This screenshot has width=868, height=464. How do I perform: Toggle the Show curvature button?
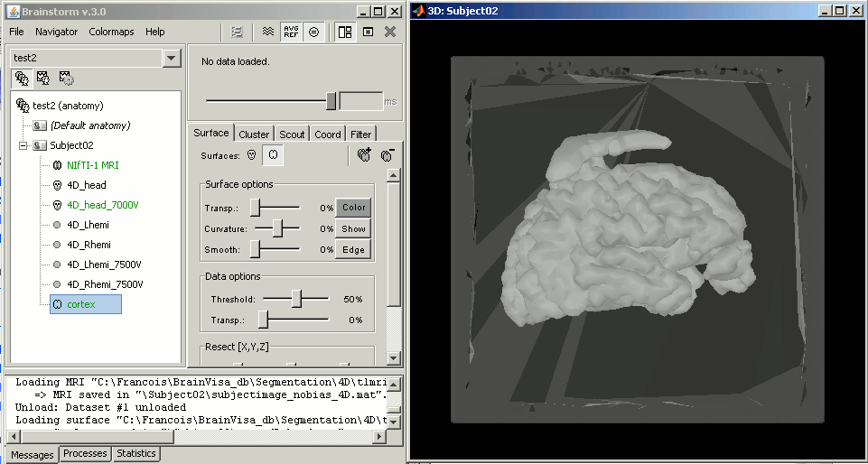pyautogui.click(x=353, y=229)
